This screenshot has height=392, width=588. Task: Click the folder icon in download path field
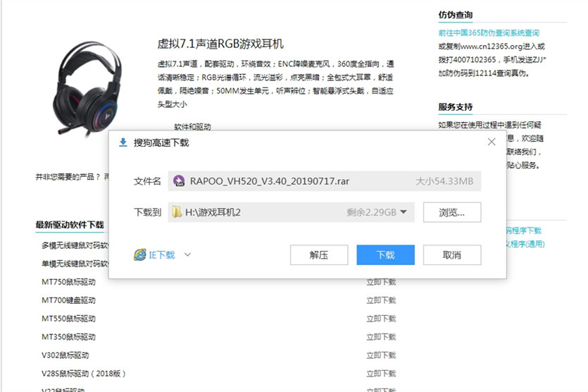point(176,212)
